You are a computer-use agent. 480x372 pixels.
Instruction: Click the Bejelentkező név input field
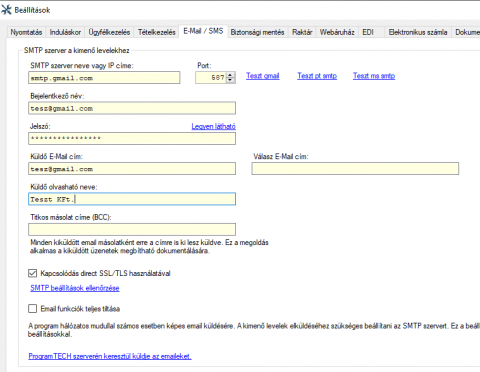[x=132, y=108]
